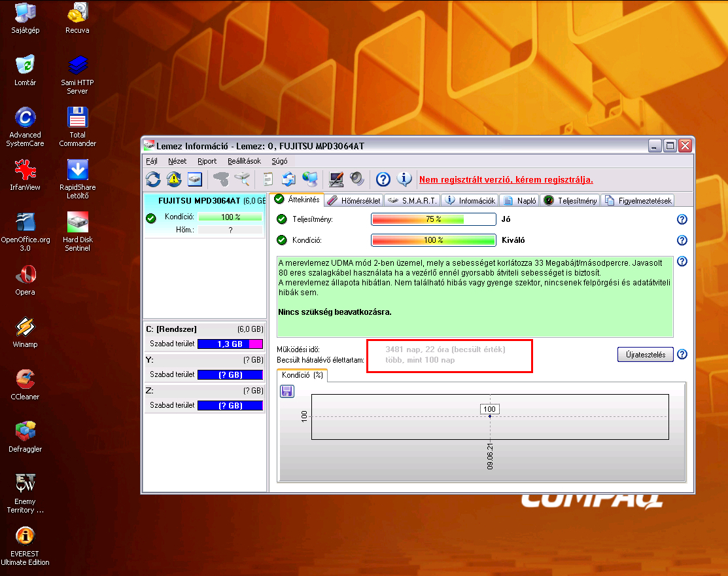Click the sidebar Kondíció 100 % indicator
The height and width of the screenshot is (576, 728).
click(x=230, y=217)
